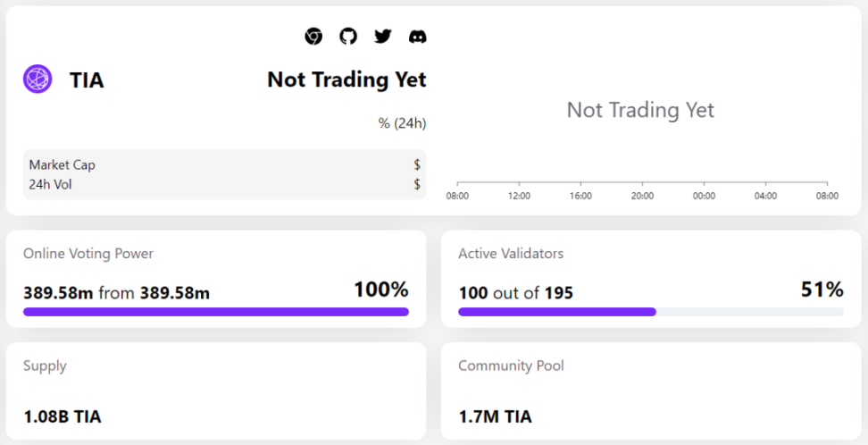This screenshot has width=868, height=445.
Task: Click the TIA token name
Action: tap(87, 80)
